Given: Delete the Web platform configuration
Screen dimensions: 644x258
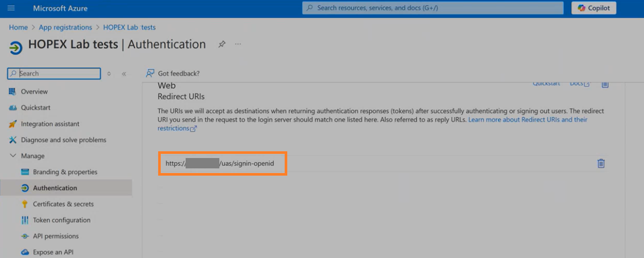Looking at the screenshot, I should point(605,84).
